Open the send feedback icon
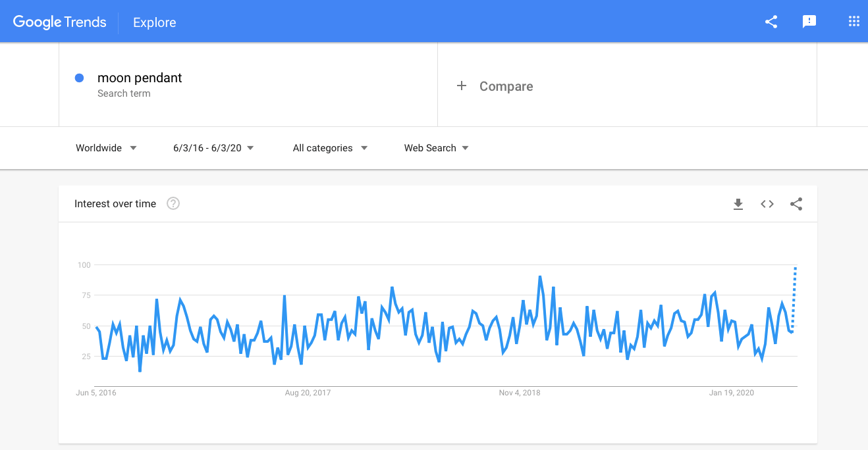The image size is (868, 450). pos(809,22)
